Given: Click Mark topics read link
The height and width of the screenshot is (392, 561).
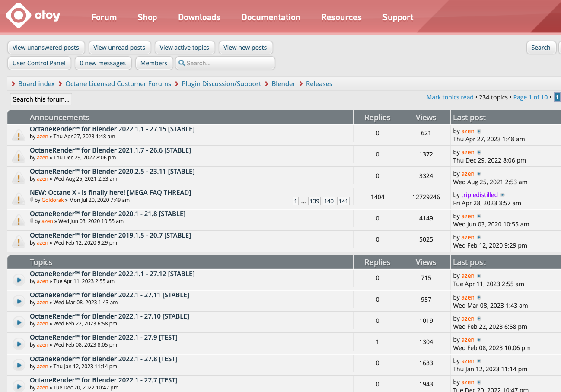Looking at the screenshot, I should pyautogui.click(x=450, y=97).
